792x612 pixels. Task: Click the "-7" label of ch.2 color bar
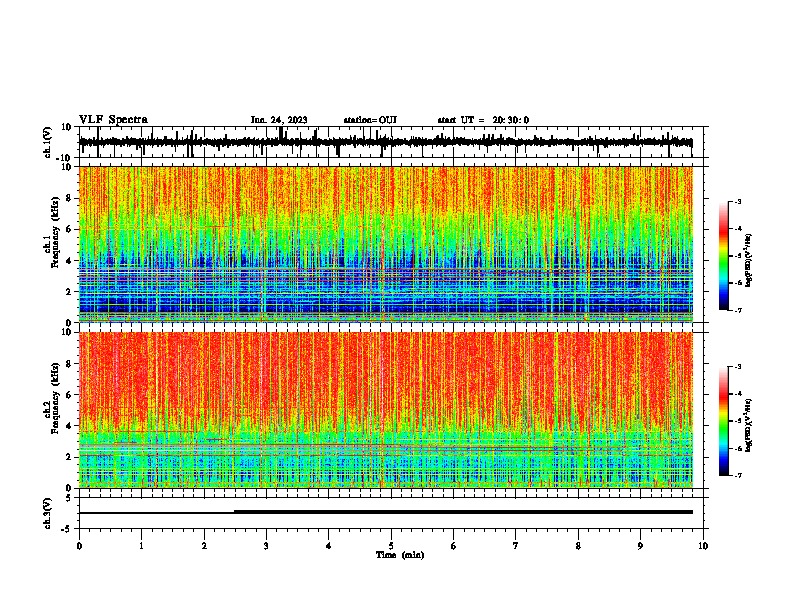(737, 475)
